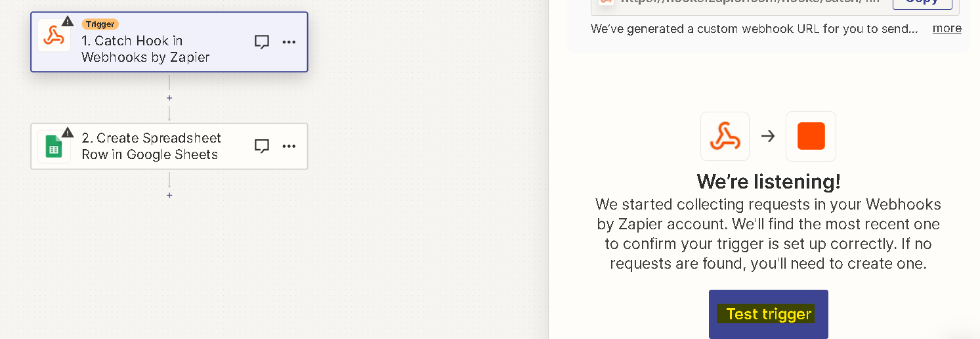Add a step between trigger and Google Sheets
This screenshot has height=339, width=980.
(x=169, y=98)
